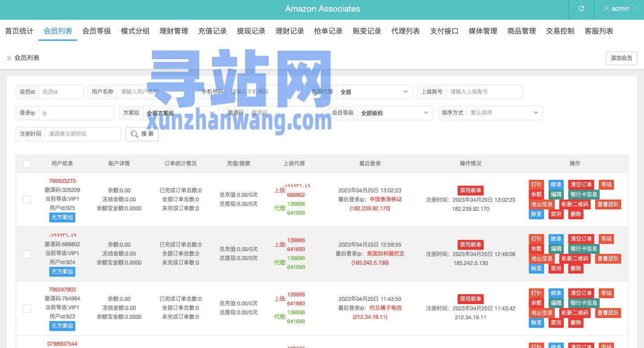Click 打针 for user id 925
The image size is (644, 348).
[536, 185]
